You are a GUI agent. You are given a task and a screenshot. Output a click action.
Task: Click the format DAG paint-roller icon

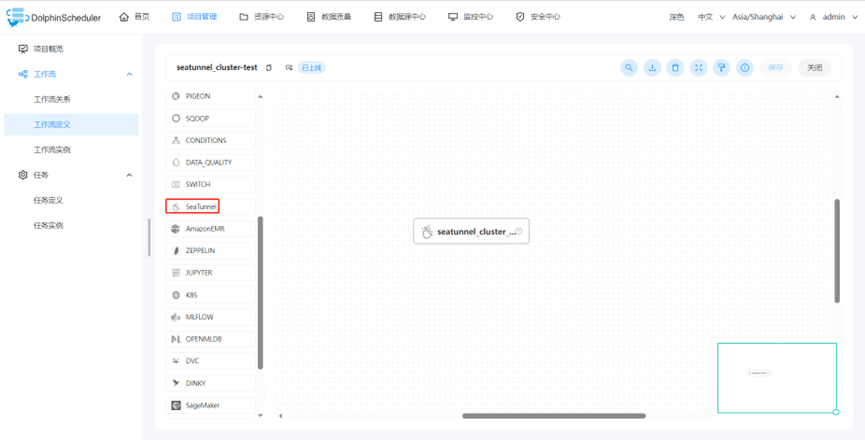coord(722,68)
